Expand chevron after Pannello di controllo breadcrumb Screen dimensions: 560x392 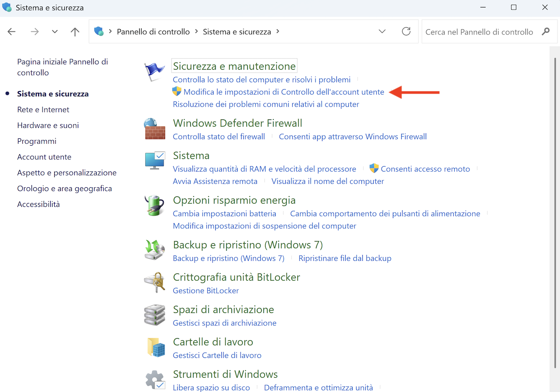196,31
